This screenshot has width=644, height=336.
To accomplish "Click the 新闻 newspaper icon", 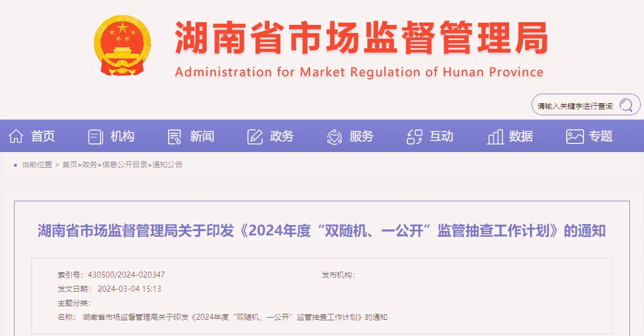I will [175, 136].
